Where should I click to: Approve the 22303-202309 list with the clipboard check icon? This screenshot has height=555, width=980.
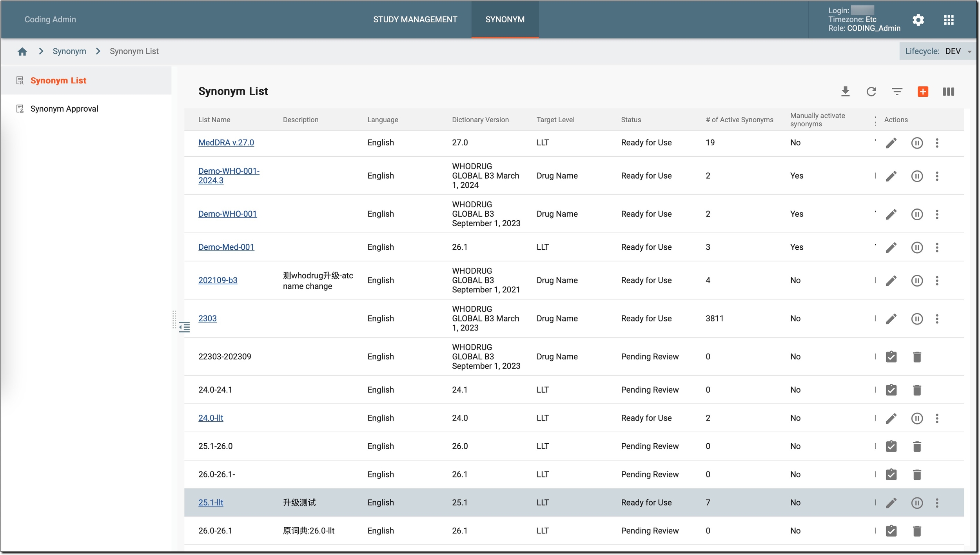(x=891, y=357)
